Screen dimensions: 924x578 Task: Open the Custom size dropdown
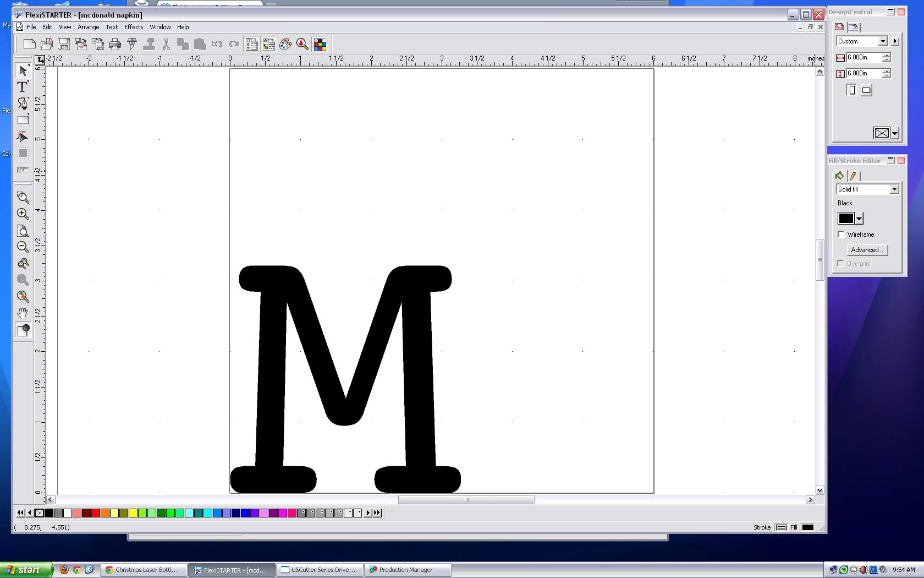coord(884,41)
